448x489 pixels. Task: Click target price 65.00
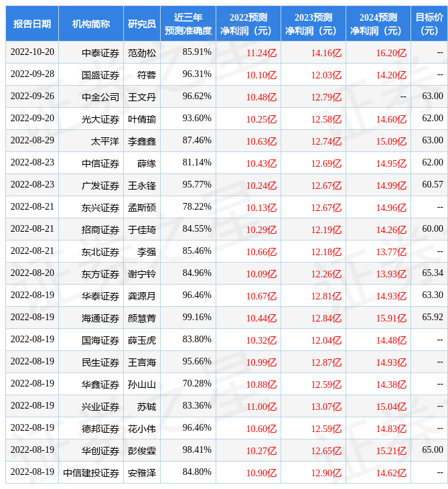[x=433, y=450]
